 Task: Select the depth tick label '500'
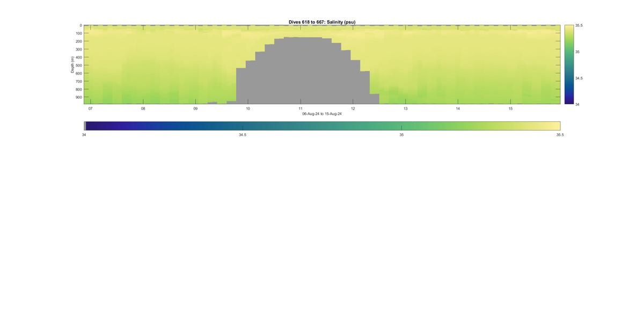point(78,66)
